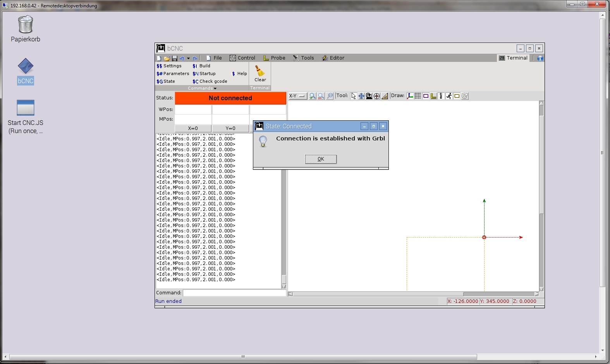Select the ruler triangle tool
The width and height of the screenshot is (610, 364).
click(x=385, y=96)
